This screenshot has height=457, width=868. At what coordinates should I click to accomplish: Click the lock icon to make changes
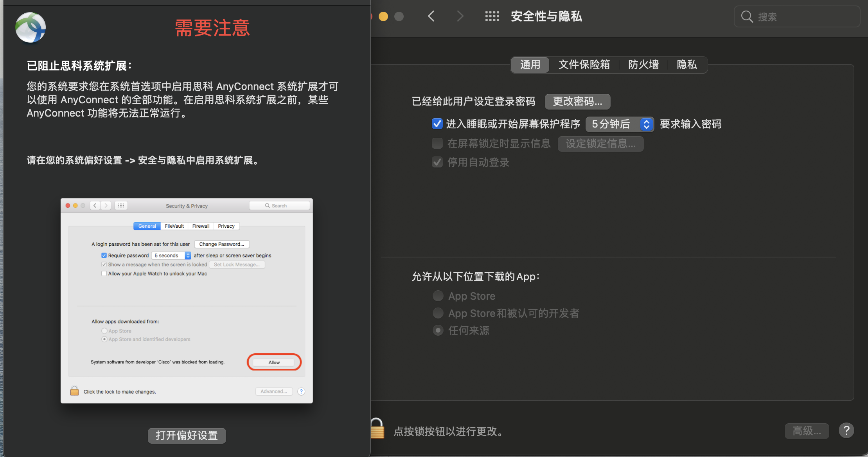point(377,429)
